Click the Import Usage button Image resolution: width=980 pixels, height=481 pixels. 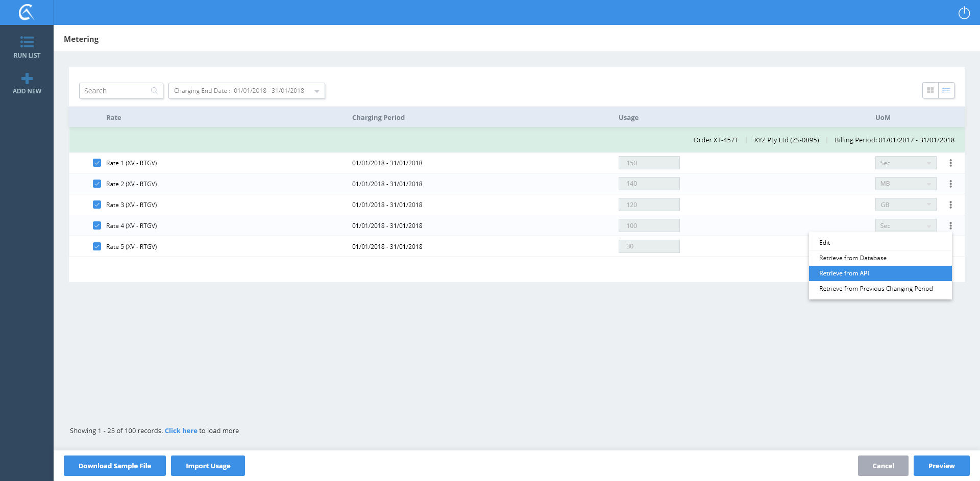tap(208, 466)
